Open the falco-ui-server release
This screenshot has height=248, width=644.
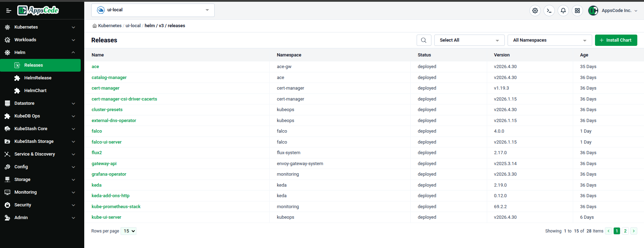tap(106, 142)
